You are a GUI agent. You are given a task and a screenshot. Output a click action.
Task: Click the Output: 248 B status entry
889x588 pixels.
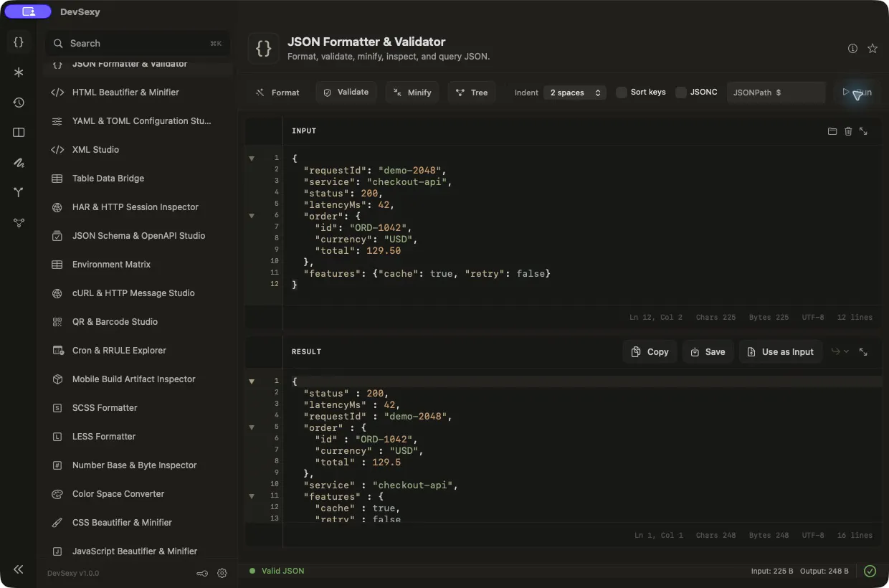pos(824,571)
